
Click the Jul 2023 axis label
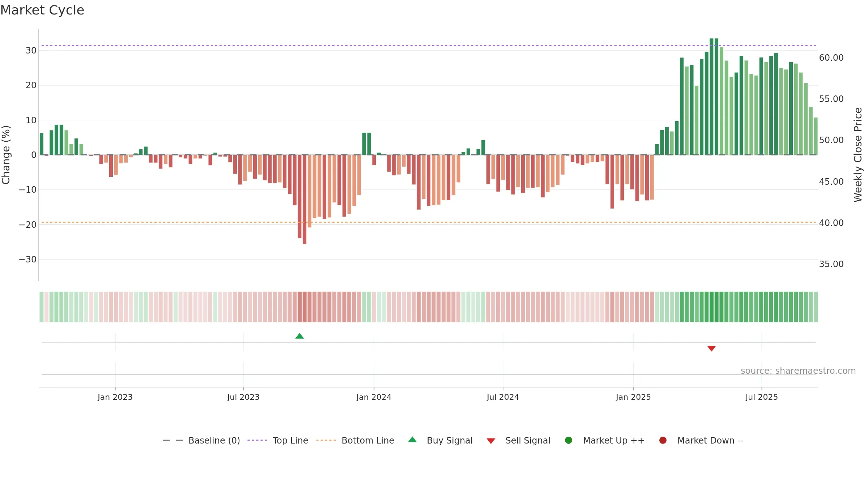(243, 397)
